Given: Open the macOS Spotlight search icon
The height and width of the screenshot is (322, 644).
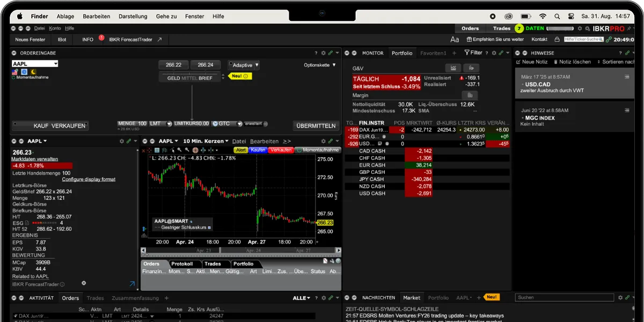Looking at the screenshot, I should [557, 16].
